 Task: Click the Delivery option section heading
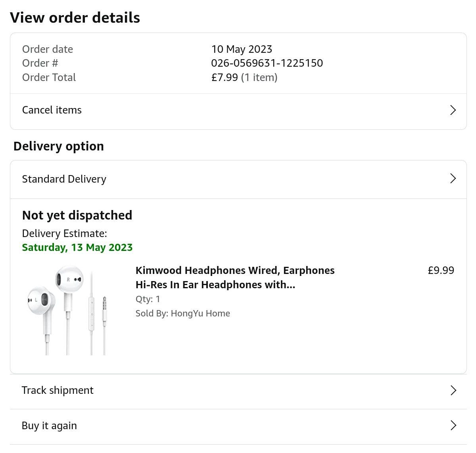coord(59,146)
